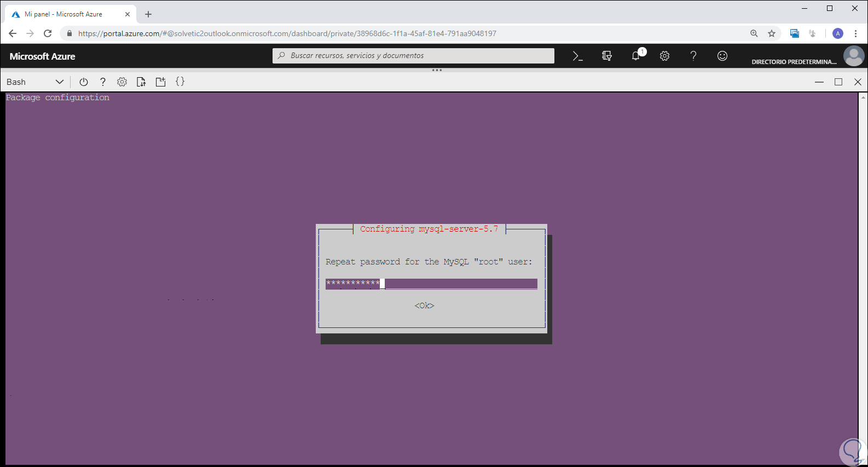Click the Buscar recursos search box
This screenshot has height=467, width=868.
click(413, 56)
